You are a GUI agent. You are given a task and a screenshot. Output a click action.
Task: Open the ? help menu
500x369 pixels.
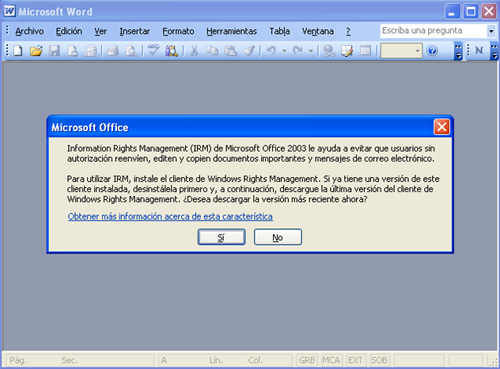pyautogui.click(x=348, y=31)
